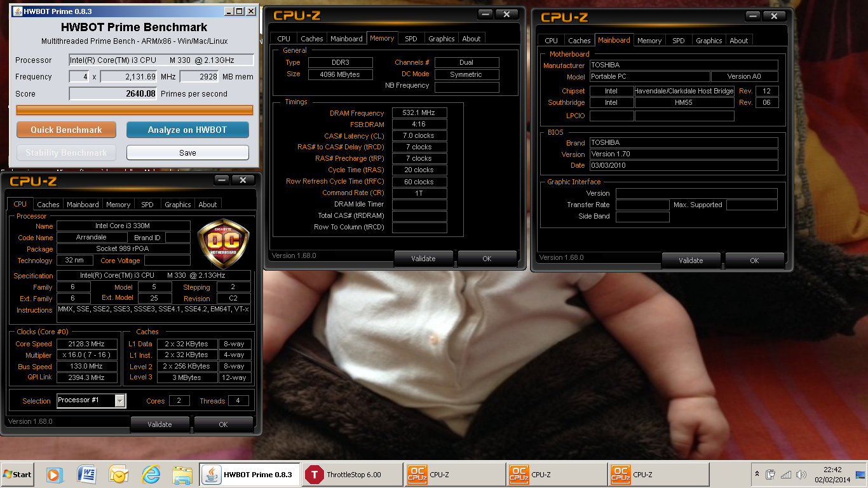Open Memory tab in CPU window
This screenshot has width=868, height=488.
(118, 205)
